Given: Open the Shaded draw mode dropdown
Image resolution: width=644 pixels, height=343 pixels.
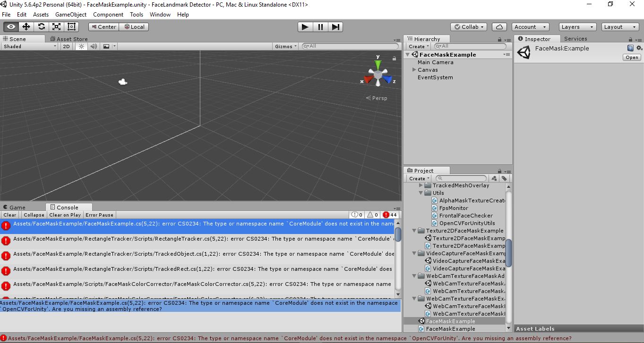Looking at the screenshot, I should (30, 46).
